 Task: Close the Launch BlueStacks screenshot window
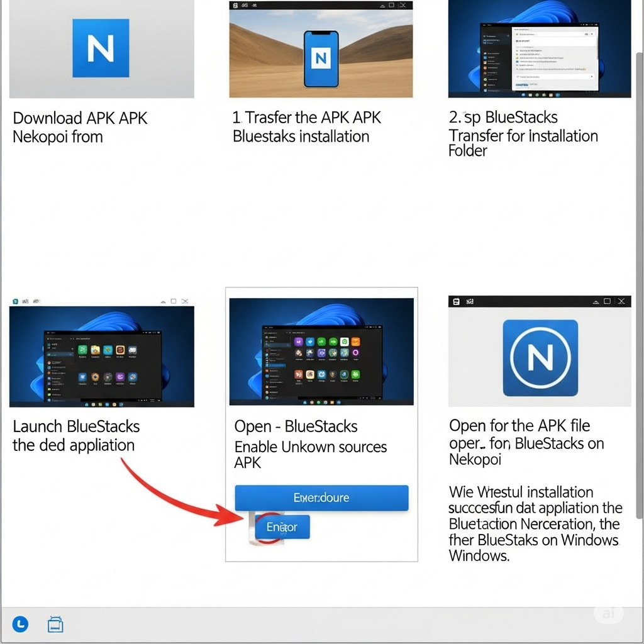tap(186, 301)
